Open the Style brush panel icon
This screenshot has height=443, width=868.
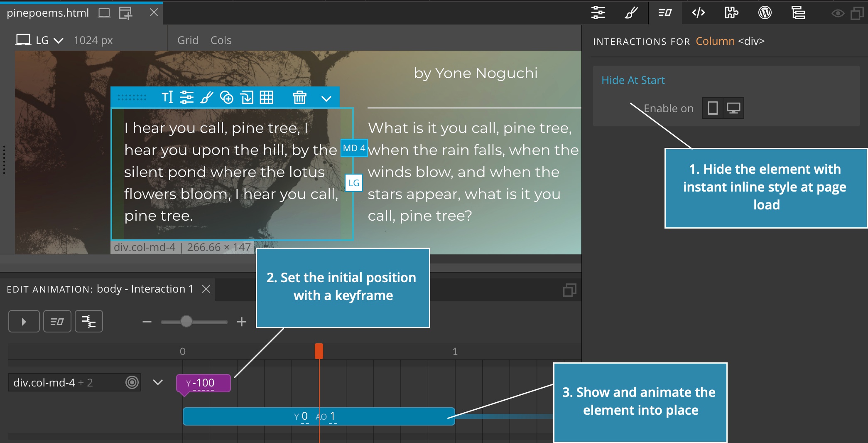point(631,13)
